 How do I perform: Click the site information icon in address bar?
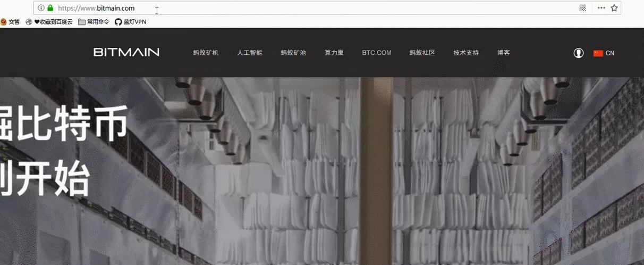point(41,8)
